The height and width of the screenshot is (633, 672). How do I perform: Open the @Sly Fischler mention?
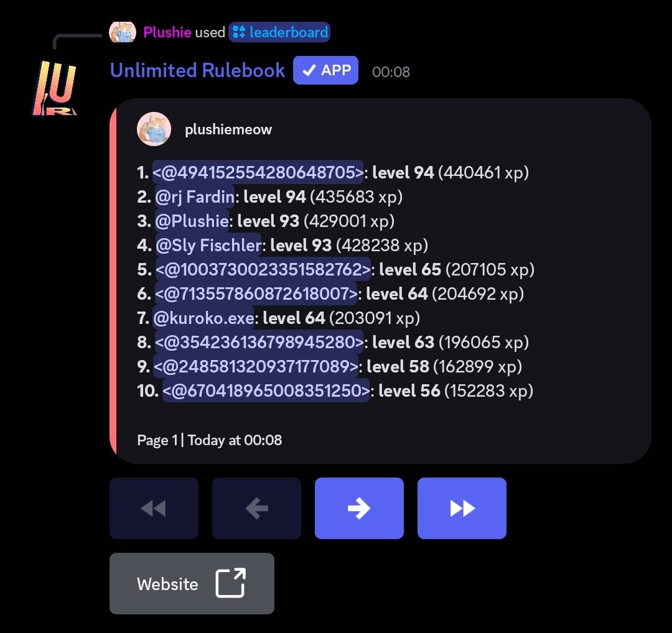[x=208, y=245]
